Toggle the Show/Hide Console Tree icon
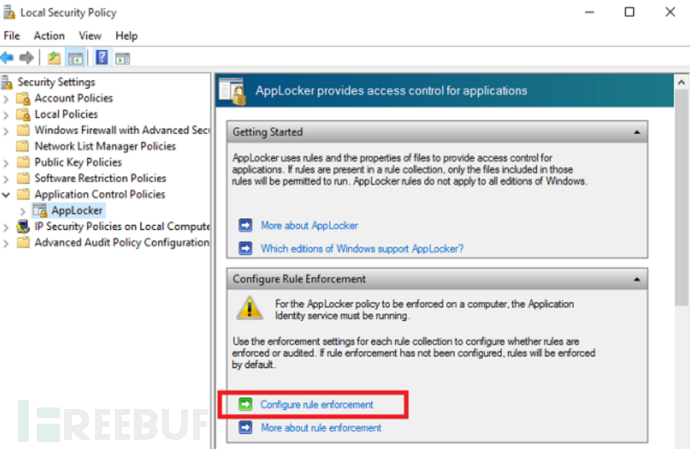Viewport: 690px width, 449px height. coord(74,57)
